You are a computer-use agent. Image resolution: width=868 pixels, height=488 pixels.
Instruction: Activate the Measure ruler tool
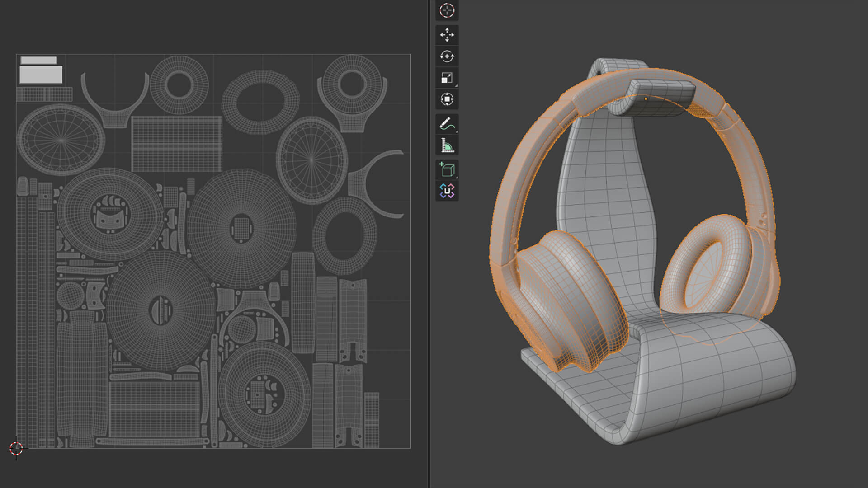coord(447,145)
